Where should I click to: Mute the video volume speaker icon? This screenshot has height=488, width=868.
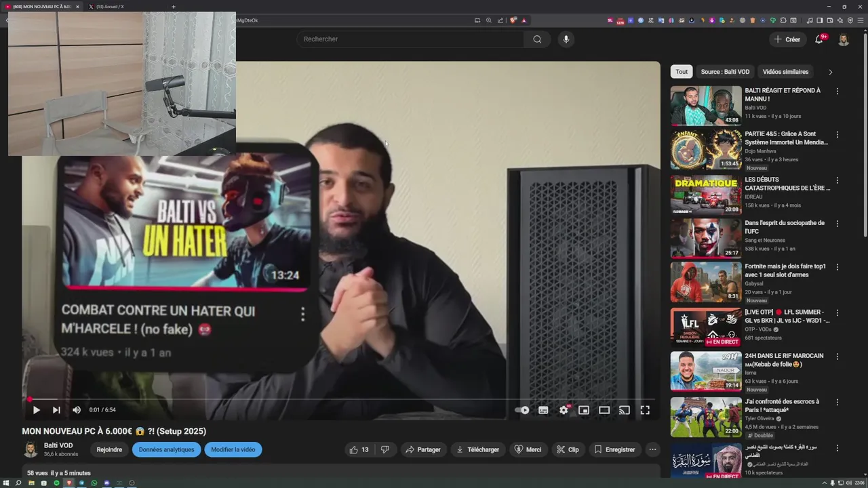(77, 410)
